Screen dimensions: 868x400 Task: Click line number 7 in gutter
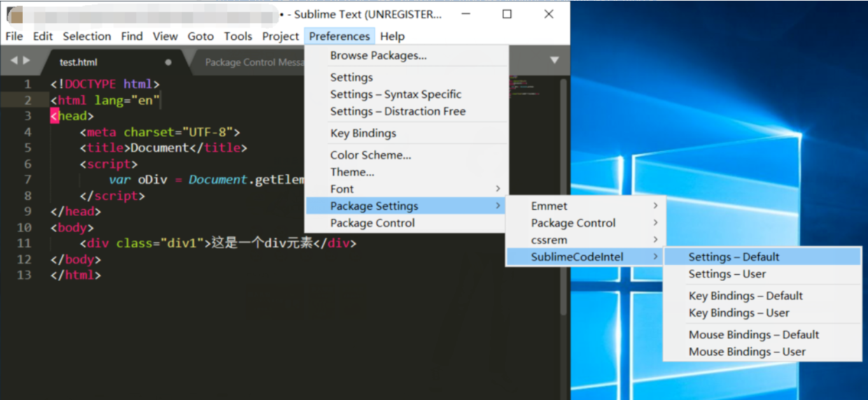click(x=27, y=180)
